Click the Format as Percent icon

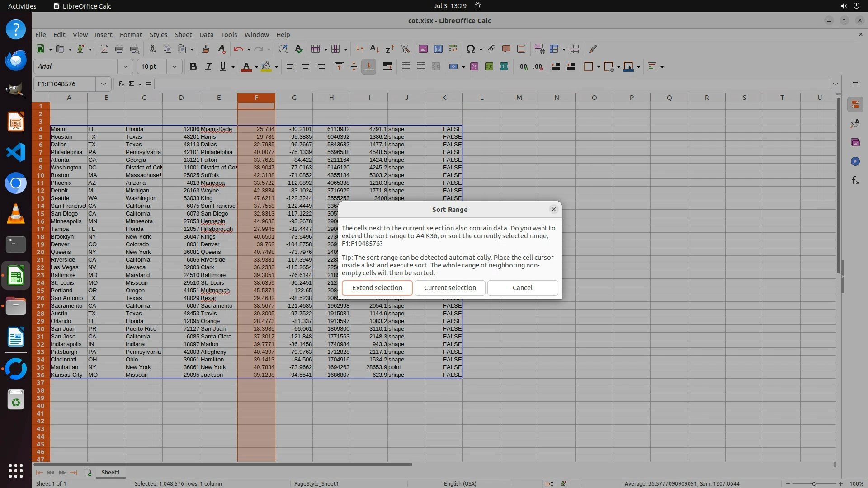[474, 66]
